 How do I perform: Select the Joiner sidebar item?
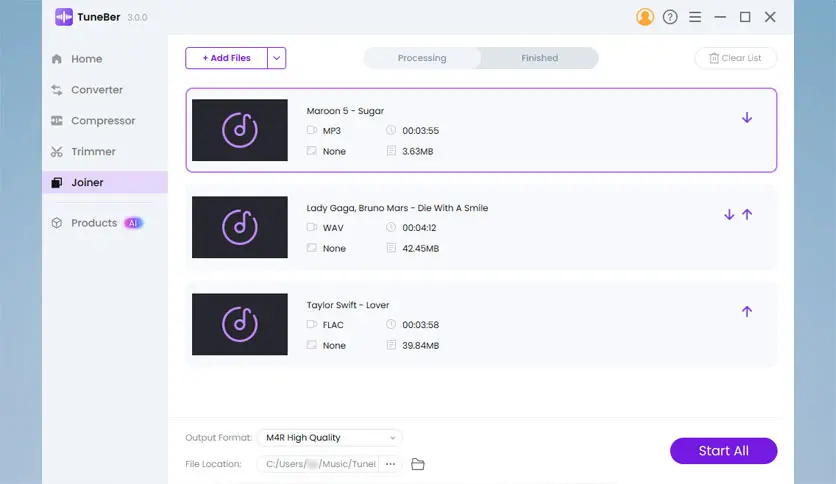(104, 182)
